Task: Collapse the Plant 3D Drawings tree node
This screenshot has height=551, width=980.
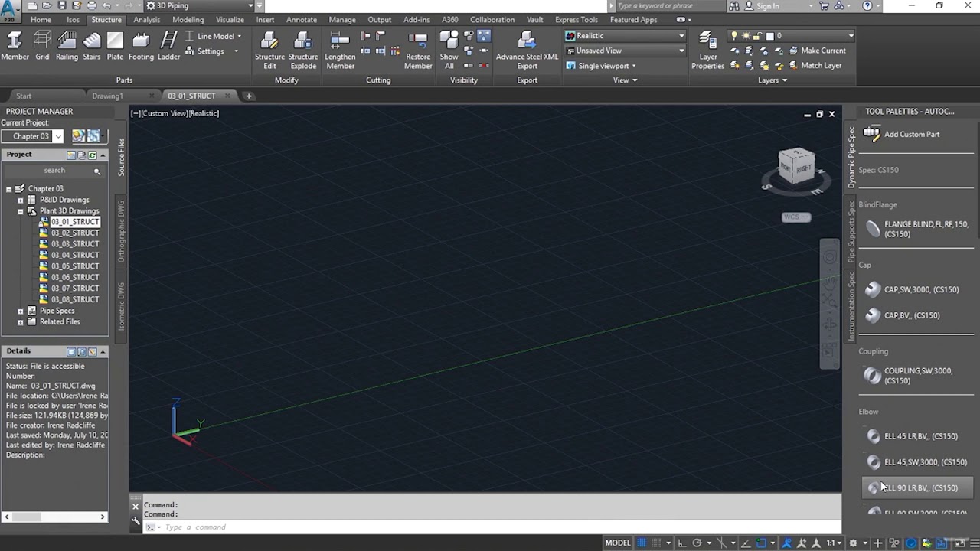Action: coord(21,210)
